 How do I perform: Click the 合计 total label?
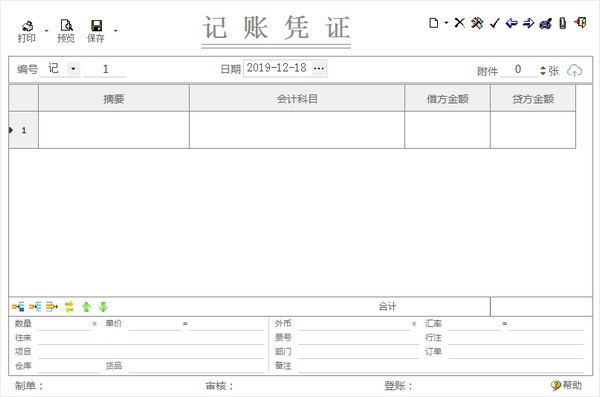[387, 306]
